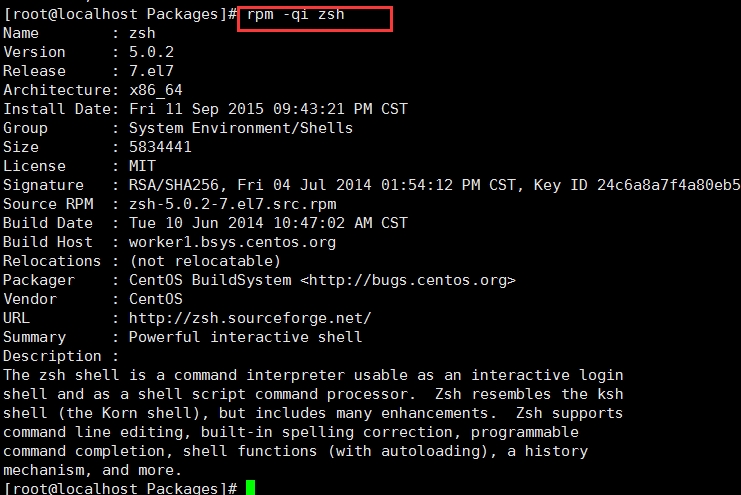Click description line starting 'The zsh shell is'

(313, 375)
